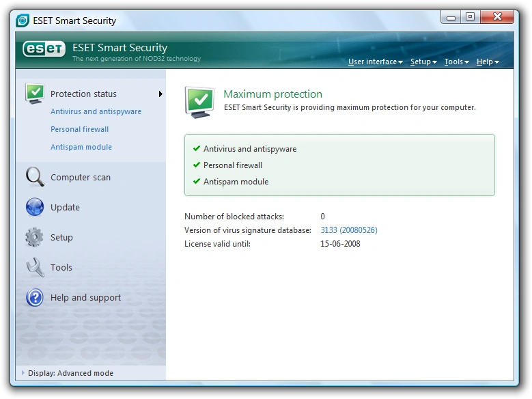Screen dimensions: 532x399
Task: Click the Setup gear icon
Action: pos(34,237)
